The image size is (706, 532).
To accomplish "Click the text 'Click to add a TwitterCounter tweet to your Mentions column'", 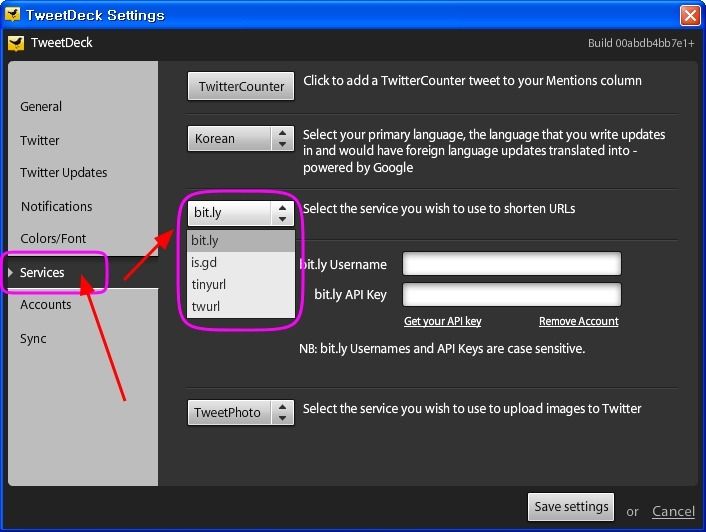I will coord(472,81).
